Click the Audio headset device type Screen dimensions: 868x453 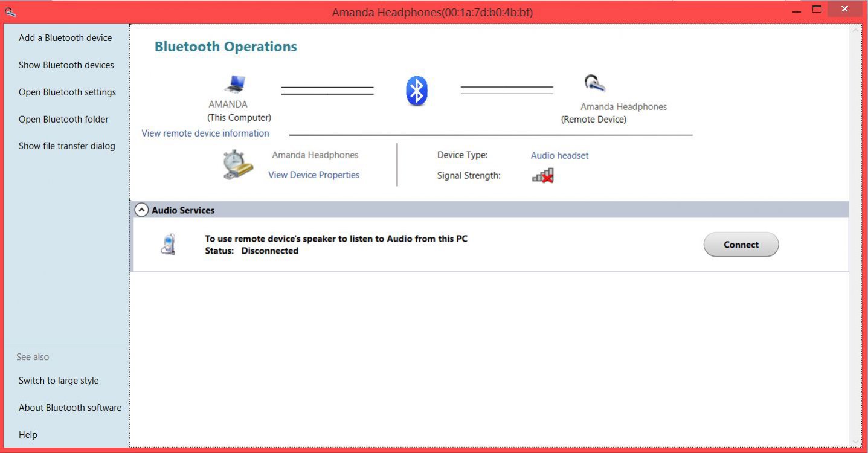559,155
